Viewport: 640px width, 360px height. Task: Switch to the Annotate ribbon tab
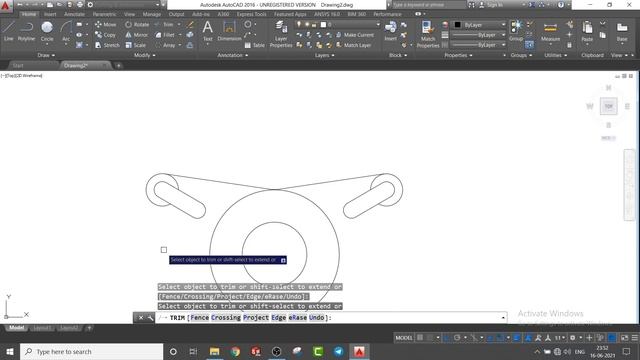(x=74, y=14)
